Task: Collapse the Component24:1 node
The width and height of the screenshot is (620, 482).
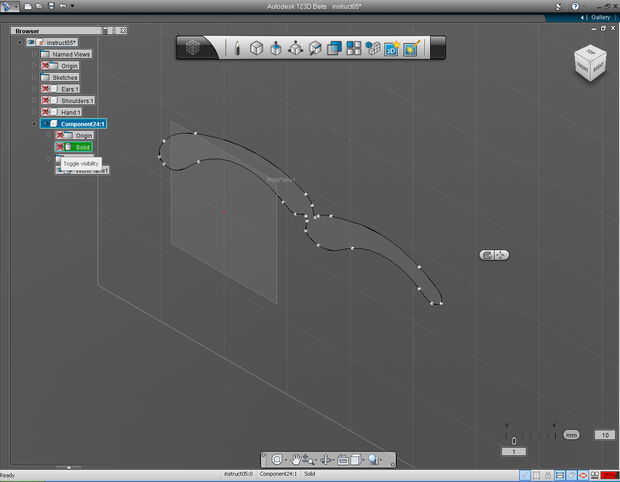Action: click(34, 124)
